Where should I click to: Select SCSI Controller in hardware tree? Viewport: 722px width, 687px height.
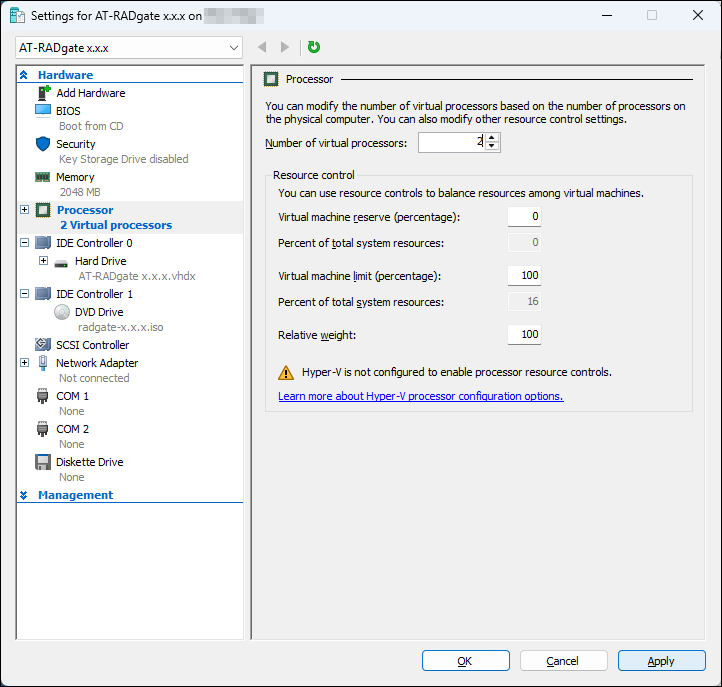[x=92, y=345]
